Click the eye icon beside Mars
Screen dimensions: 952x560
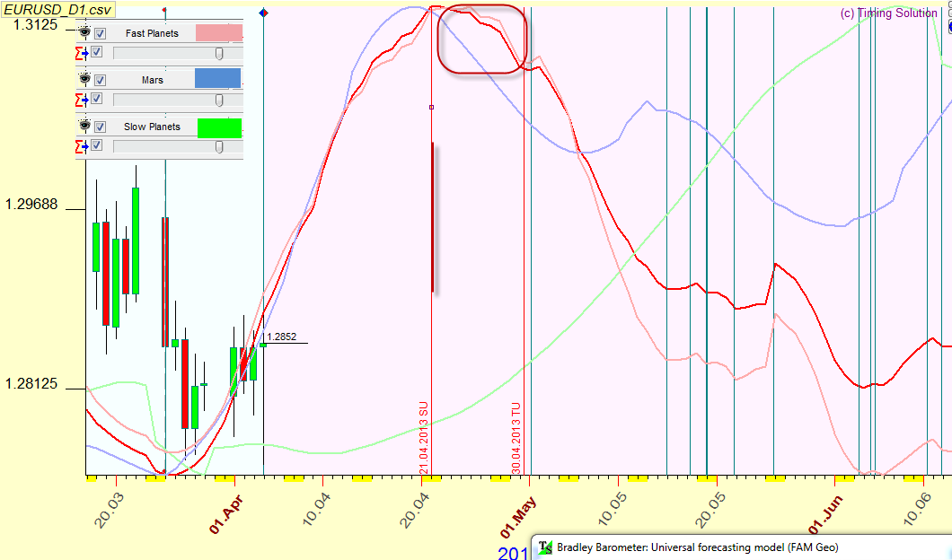84,80
